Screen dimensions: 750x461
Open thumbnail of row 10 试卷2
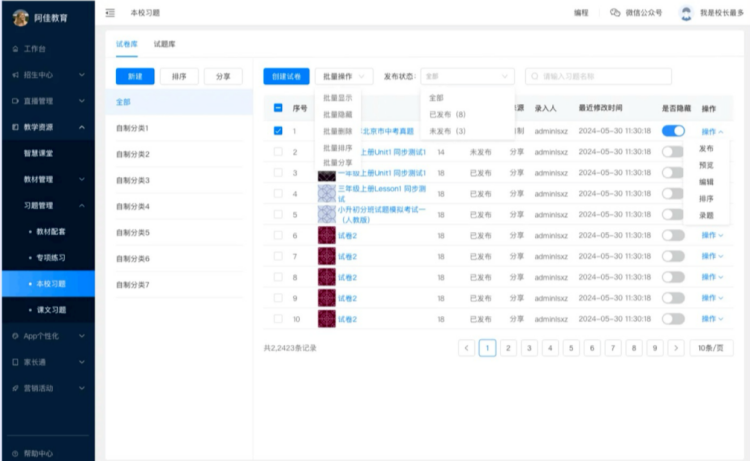[x=327, y=319]
